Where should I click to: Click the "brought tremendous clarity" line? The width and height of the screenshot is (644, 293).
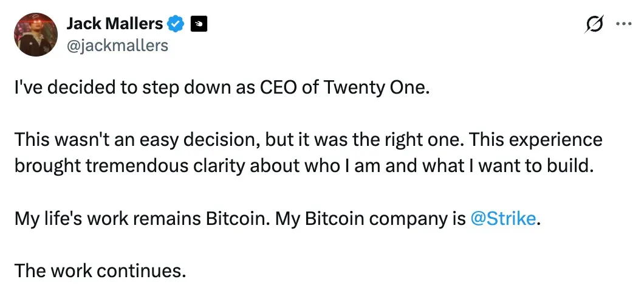click(x=304, y=166)
